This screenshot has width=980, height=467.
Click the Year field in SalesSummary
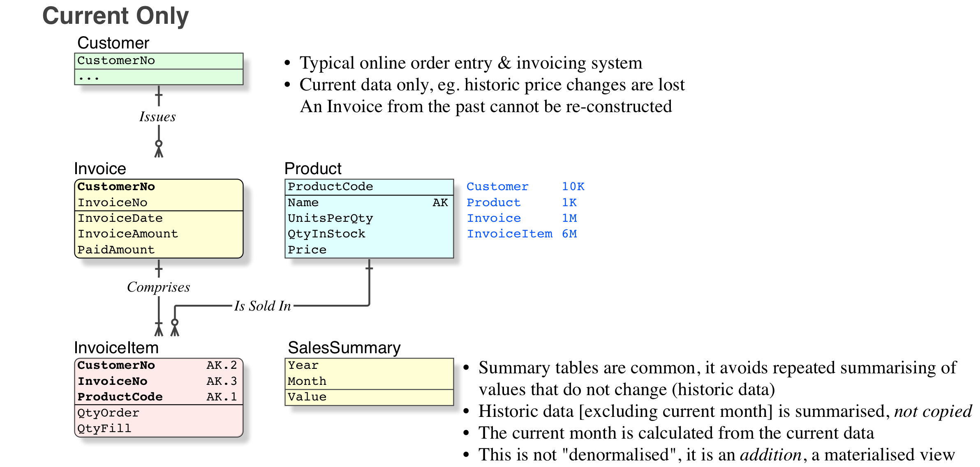tap(303, 365)
